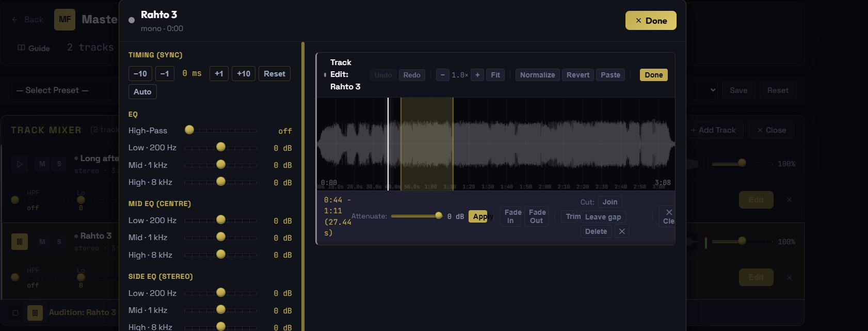Open the Guide book button
Image resolution: width=868 pixels, height=331 pixels.
(34, 48)
